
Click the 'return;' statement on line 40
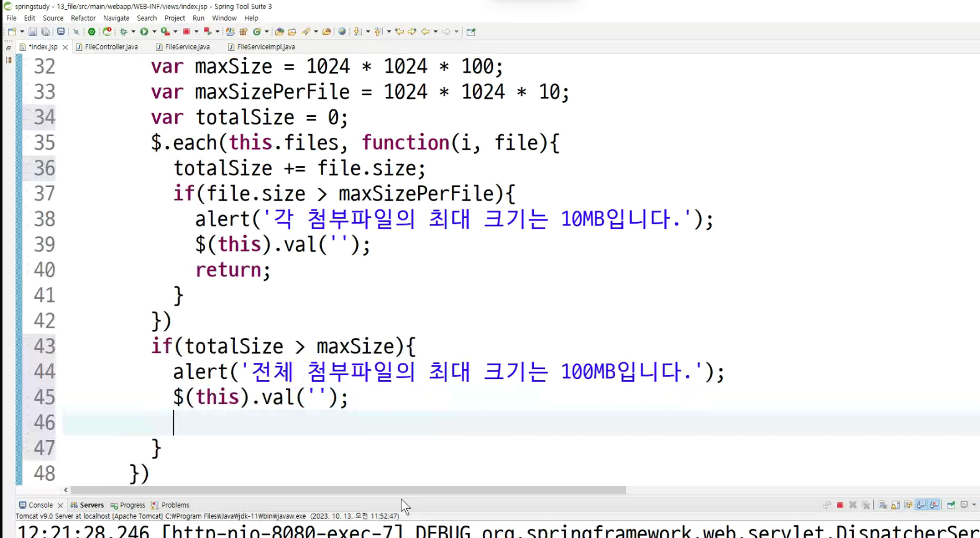point(233,270)
